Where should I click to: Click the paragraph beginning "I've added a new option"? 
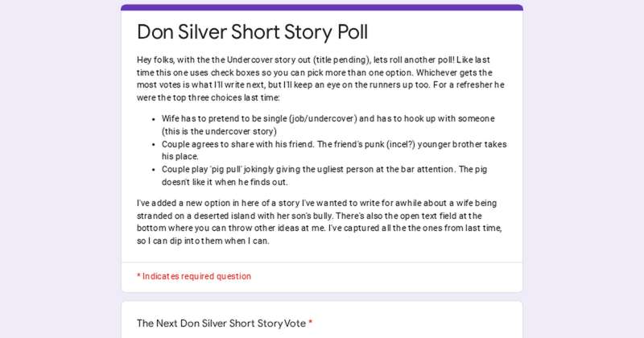(322, 222)
